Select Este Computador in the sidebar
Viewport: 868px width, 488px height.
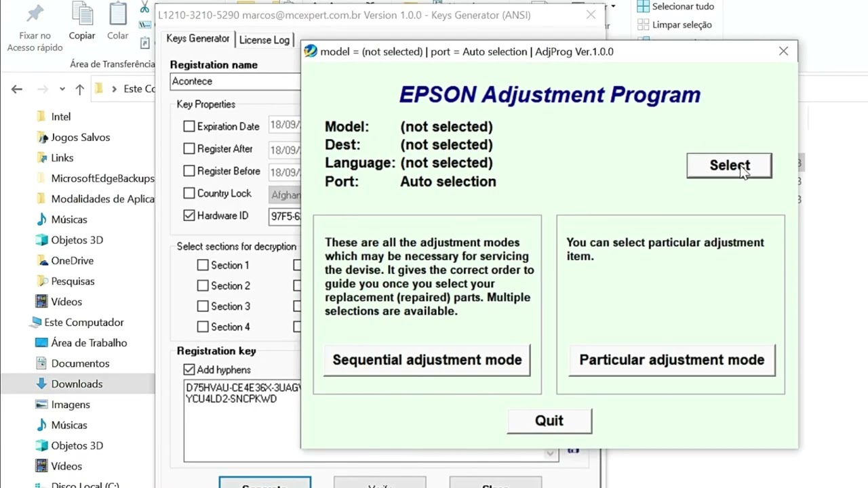coord(84,322)
